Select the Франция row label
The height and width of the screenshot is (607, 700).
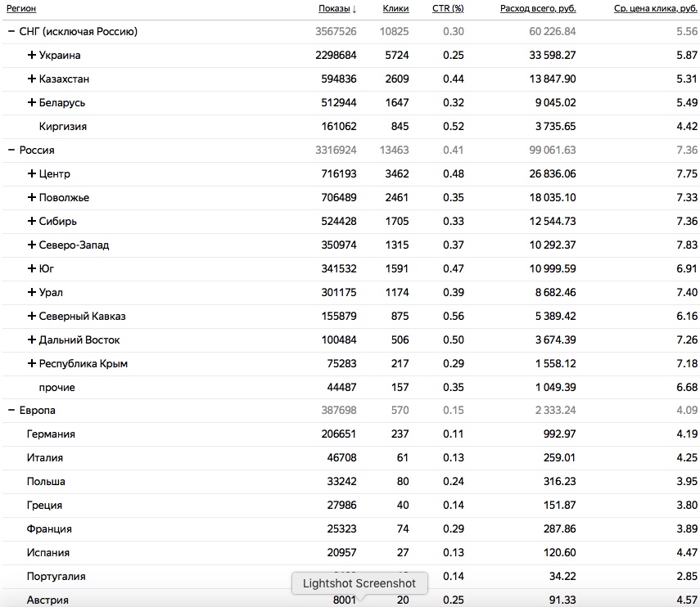[x=49, y=529]
